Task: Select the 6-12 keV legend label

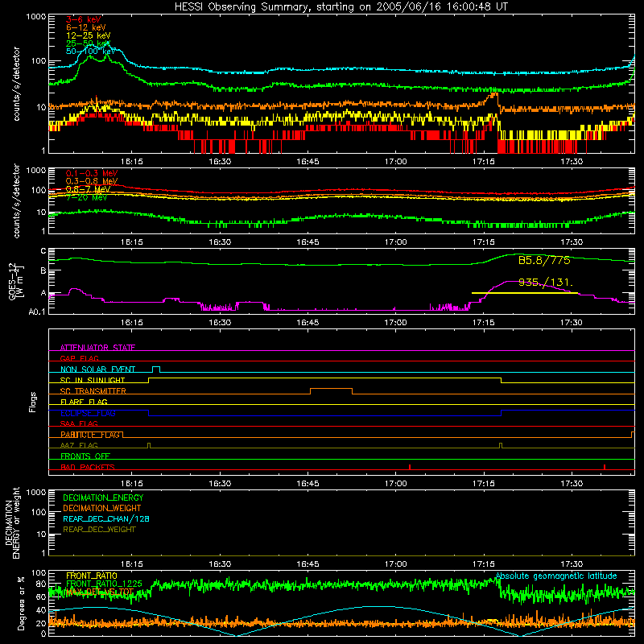Action: 86,27
